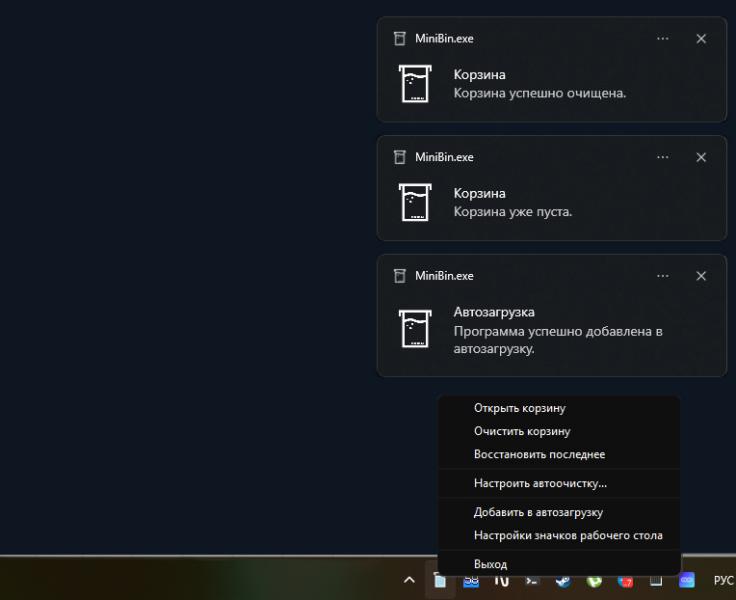
Task: Click small MiniBin.exe icon in second notification header
Action: pyautogui.click(x=399, y=157)
